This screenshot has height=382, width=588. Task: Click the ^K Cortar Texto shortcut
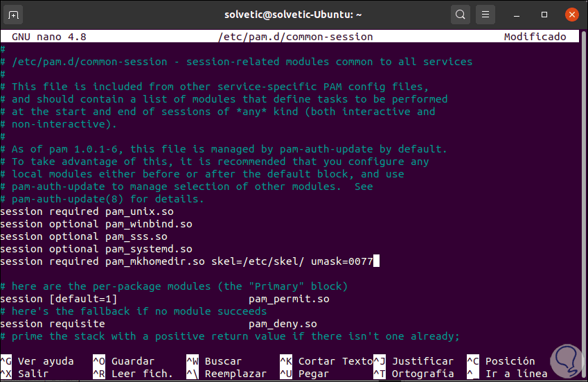coord(326,361)
